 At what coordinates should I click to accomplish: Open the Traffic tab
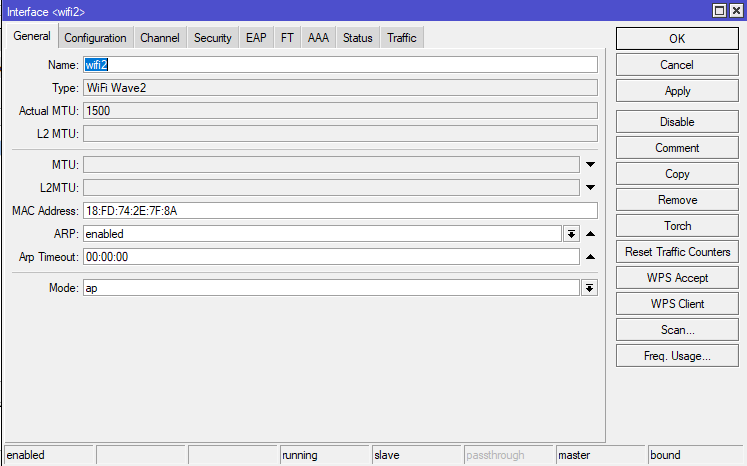(x=401, y=38)
